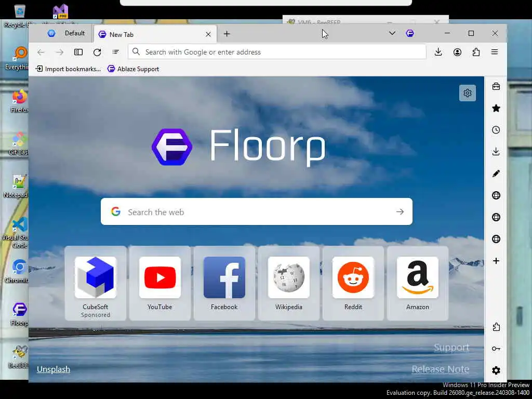Screen dimensions: 532x399
Task: Select the New Tab tab
Action: point(155,34)
